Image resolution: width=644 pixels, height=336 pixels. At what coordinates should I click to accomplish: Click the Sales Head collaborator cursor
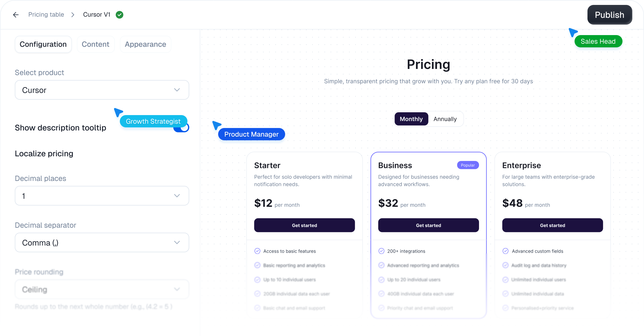598,41
